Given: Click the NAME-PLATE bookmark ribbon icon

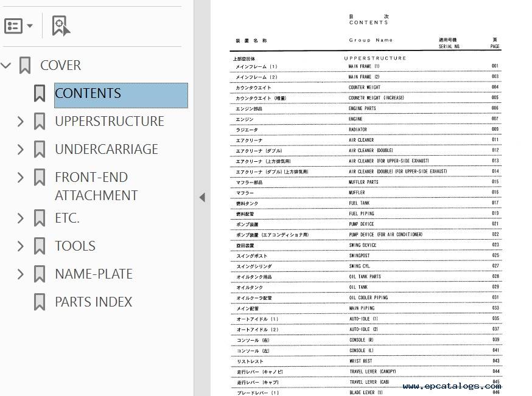Looking at the screenshot, I should click(x=40, y=274).
